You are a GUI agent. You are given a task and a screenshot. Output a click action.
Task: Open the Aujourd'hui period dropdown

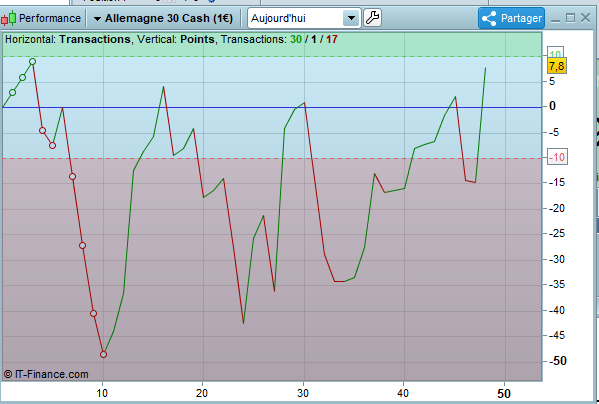tap(304, 18)
